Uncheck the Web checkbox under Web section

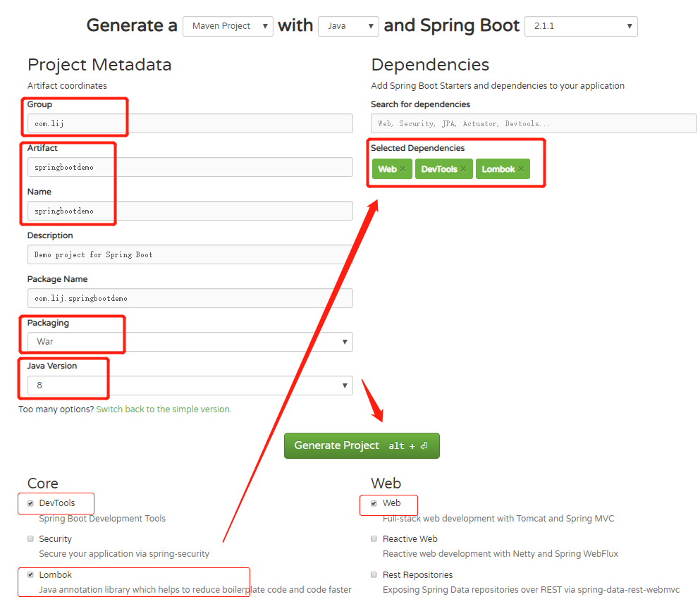(374, 503)
